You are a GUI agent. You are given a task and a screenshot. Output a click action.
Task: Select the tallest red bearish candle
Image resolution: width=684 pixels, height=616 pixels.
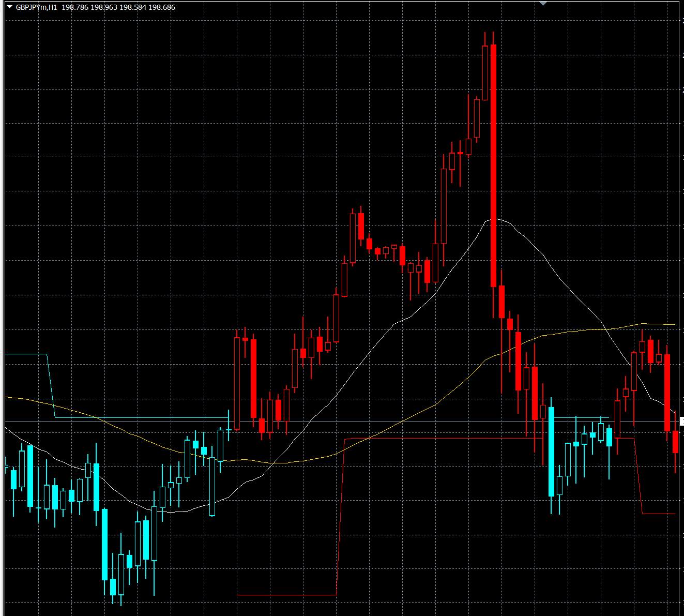493,166
